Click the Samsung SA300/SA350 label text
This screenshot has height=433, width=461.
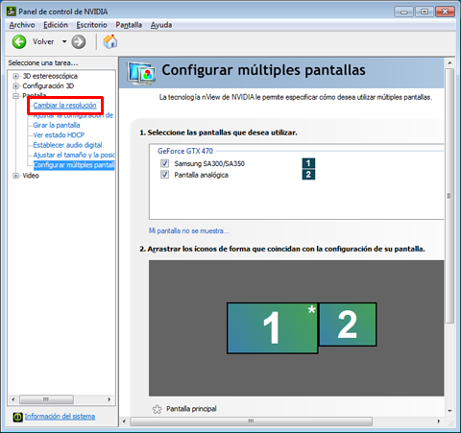click(x=209, y=163)
